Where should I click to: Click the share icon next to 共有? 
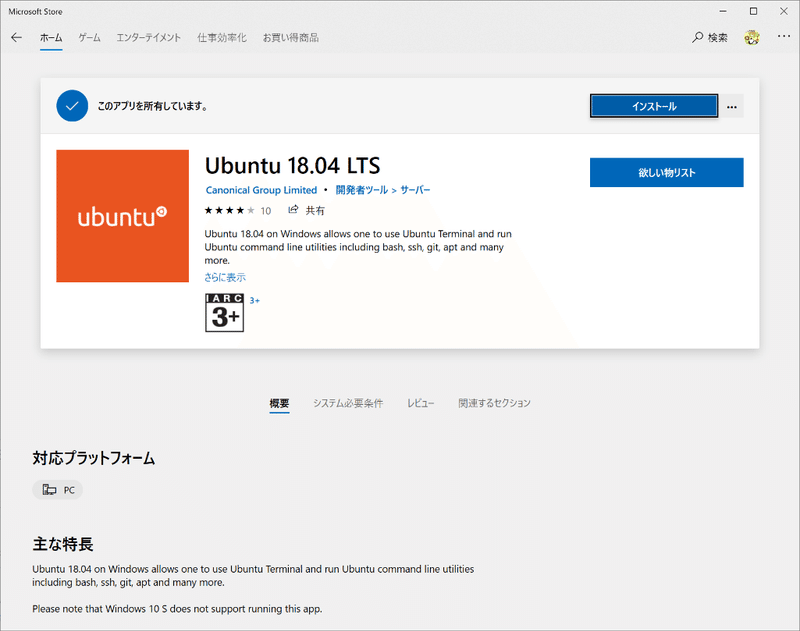[293, 210]
